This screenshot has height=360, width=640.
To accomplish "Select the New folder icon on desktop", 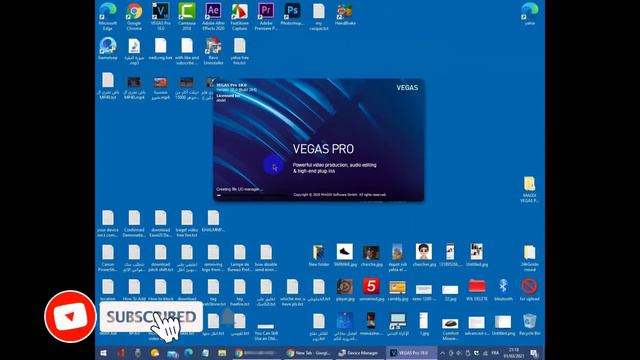I will point(319,256).
